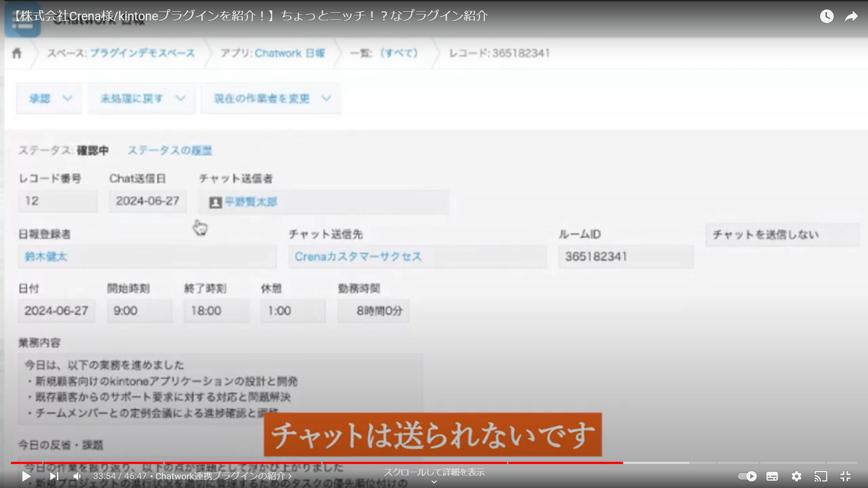The height and width of the screenshot is (488, 868).
Task: Open 現在の作業者を変更 dropdown
Action: click(270, 98)
